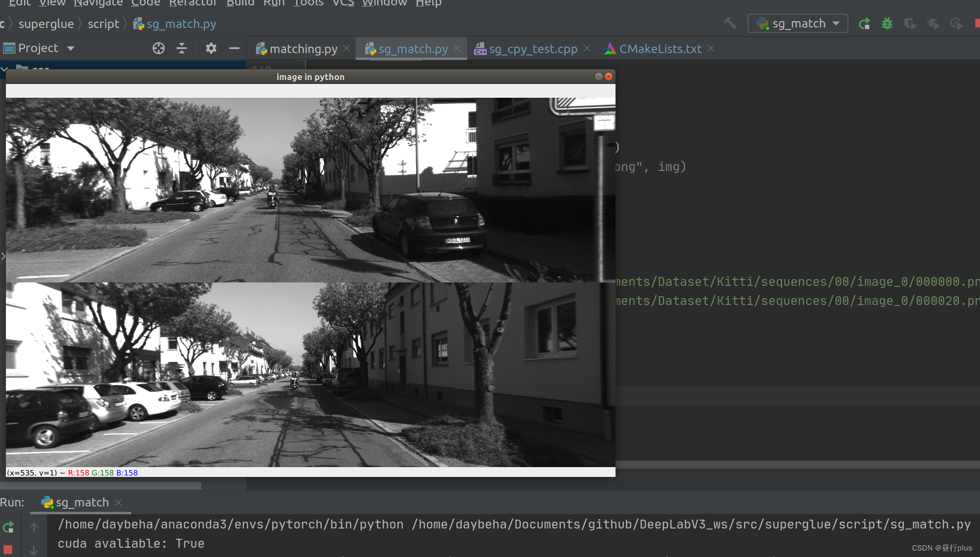Minimize the 'image in python' window
980x557 pixels.
[598, 77]
